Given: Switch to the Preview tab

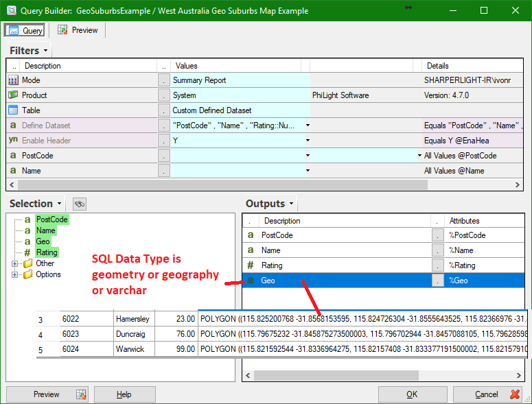Looking at the screenshot, I should pos(78,30).
